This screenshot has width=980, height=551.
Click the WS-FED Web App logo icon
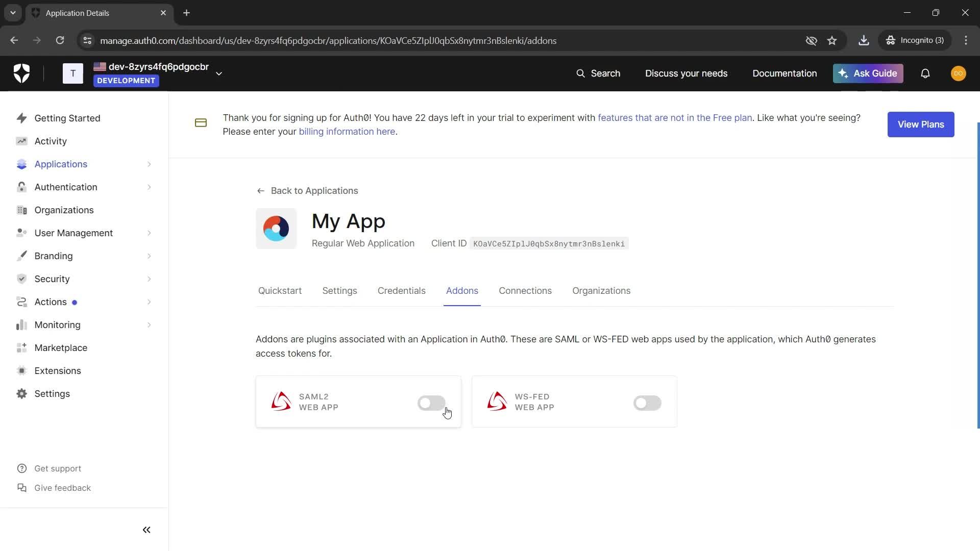point(497,402)
